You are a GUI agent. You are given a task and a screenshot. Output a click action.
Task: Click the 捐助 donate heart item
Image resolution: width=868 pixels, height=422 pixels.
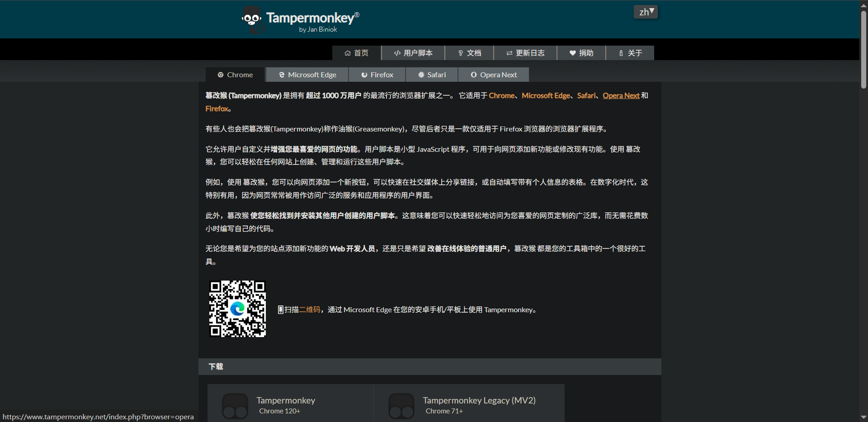click(581, 53)
